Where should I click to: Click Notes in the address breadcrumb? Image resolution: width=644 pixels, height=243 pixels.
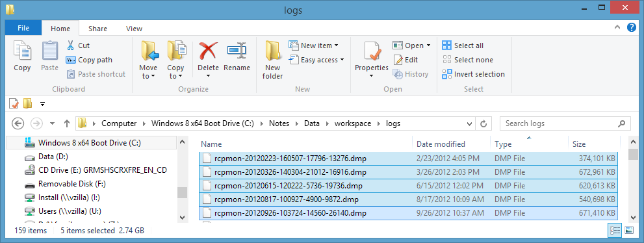(279, 123)
